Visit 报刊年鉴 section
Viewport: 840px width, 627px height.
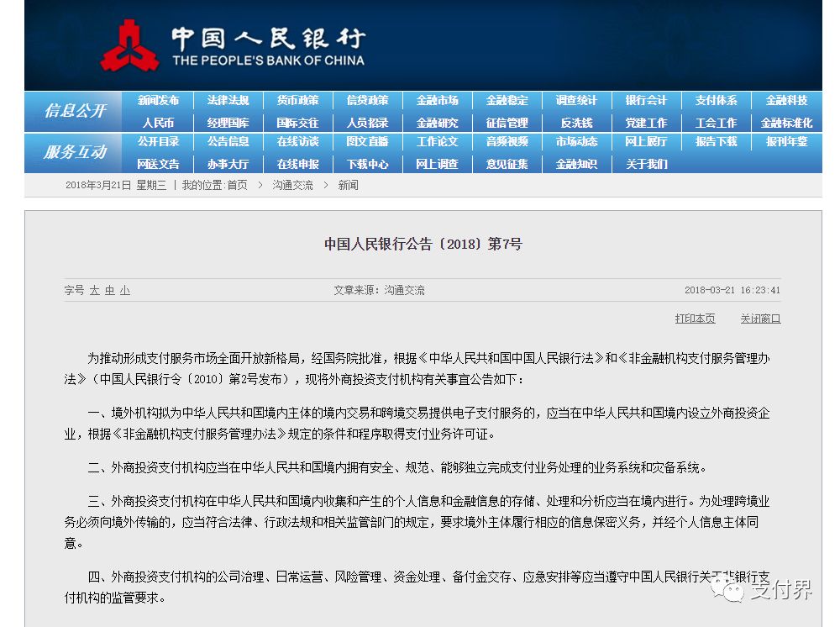click(x=786, y=141)
